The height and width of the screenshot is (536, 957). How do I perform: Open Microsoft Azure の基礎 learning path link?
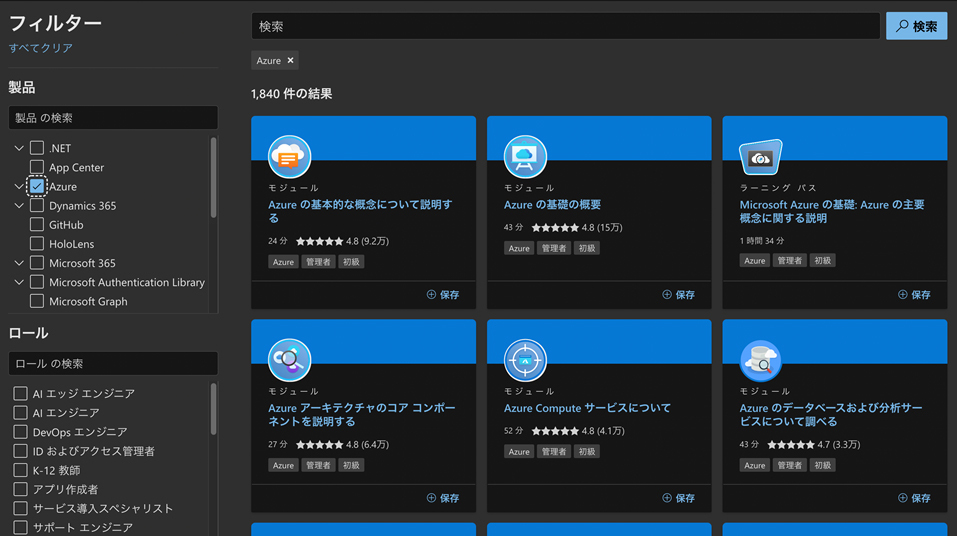pos(832,211)
